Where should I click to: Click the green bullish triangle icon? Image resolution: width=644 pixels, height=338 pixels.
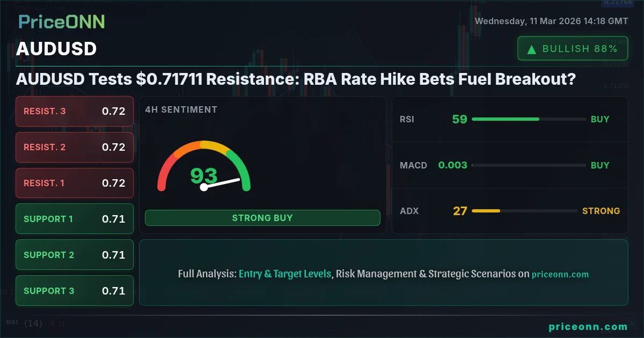pos(532,49)
